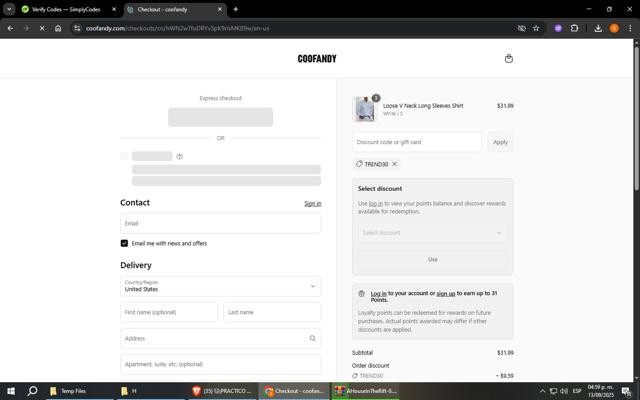Go back using browser back arrow
Viewport: 640px width, 400px height.
pos(10,28)
